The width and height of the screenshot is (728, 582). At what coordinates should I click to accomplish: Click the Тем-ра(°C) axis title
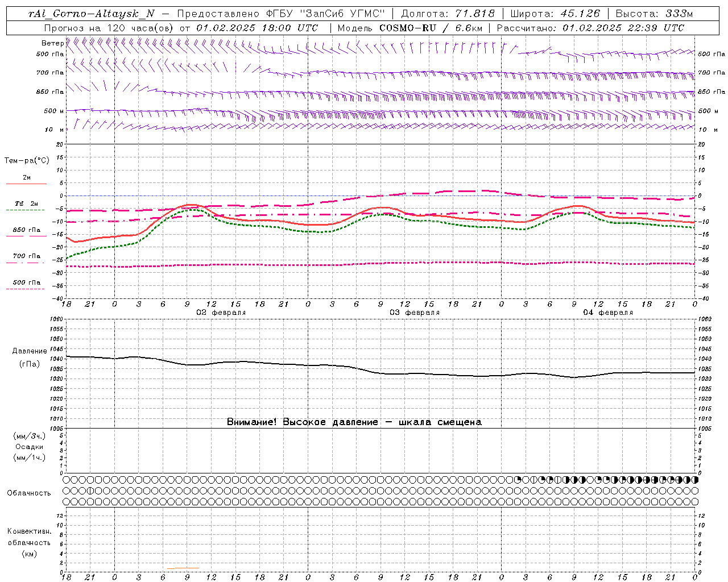27,161
